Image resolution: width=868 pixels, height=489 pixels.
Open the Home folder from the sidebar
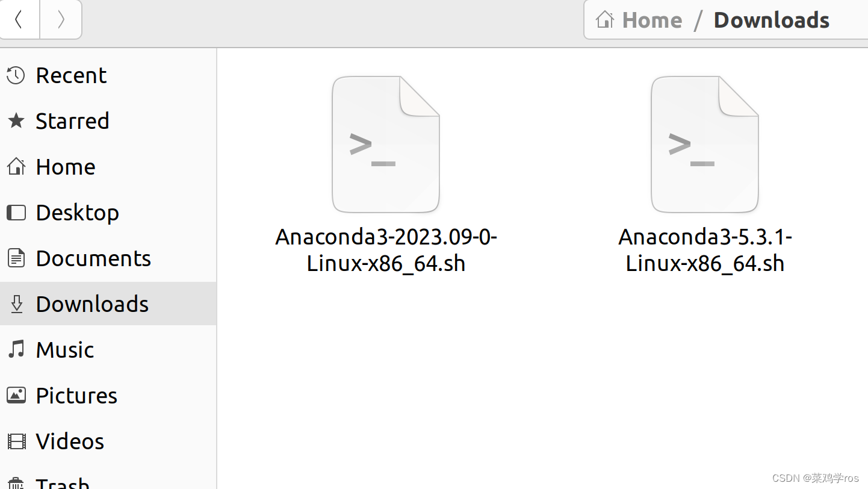coord(65,166)
